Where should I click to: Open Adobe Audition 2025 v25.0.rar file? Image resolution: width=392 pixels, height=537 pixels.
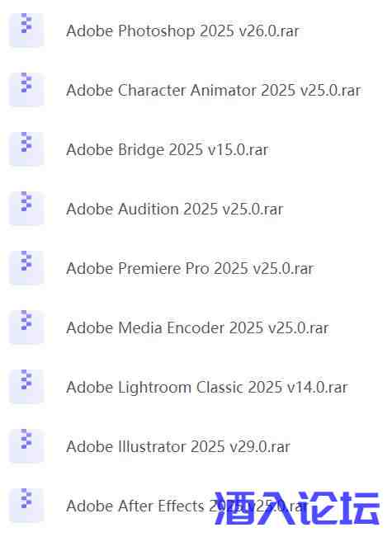(175, 210)
